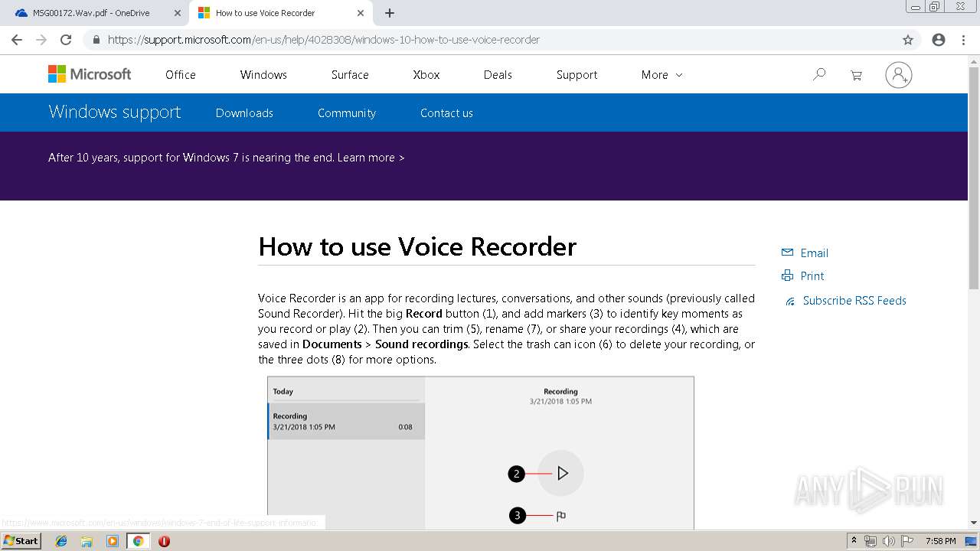Click the 7:58 PM taskbar clock
The height and width of the screenshot is (551, 980).
pos(940,541)
